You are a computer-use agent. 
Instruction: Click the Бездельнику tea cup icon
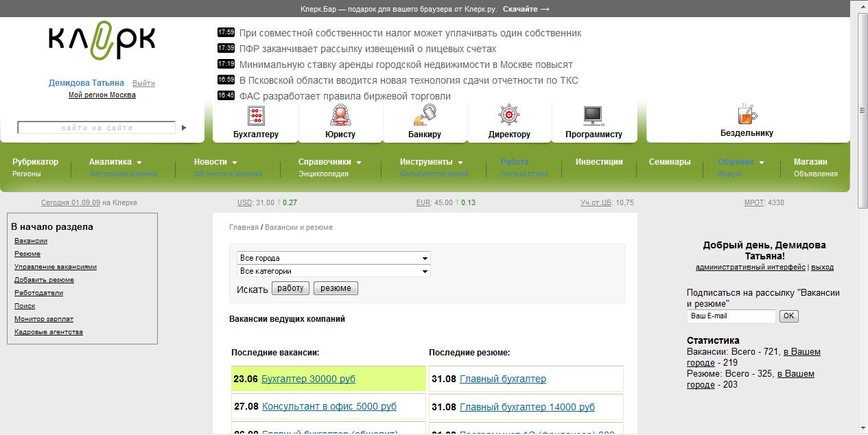point(747,114)
